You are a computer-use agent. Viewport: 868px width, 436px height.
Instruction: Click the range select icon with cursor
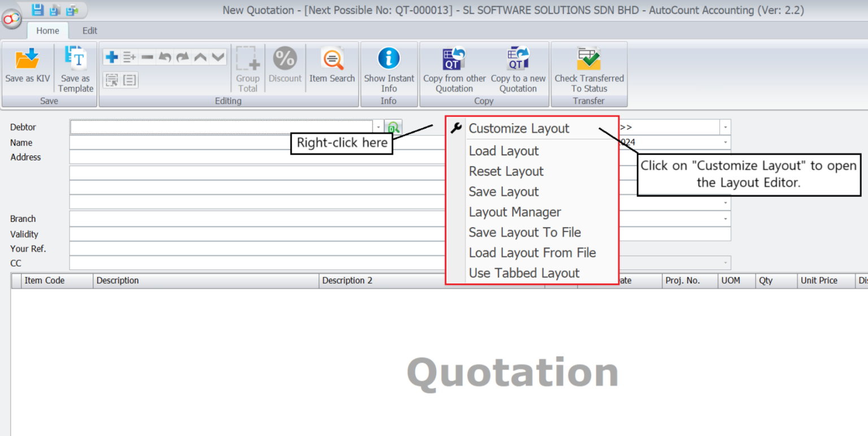coord(112,80)
